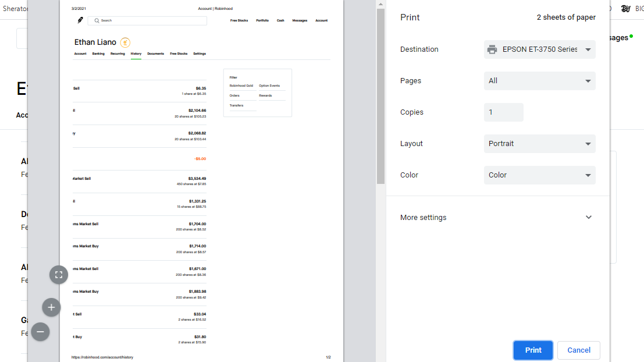Click the Option Events filter option
The height and width of the screenshot is (362, 644).
[269, 86]
